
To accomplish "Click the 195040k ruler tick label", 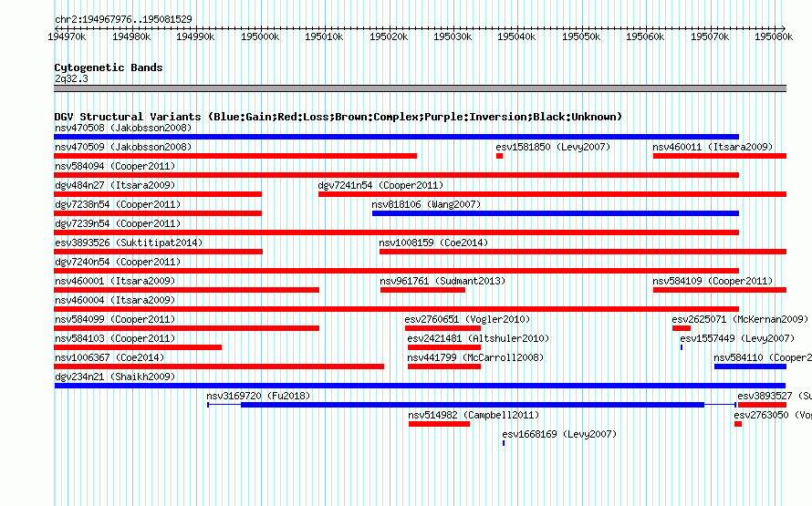I will point(516,36).
